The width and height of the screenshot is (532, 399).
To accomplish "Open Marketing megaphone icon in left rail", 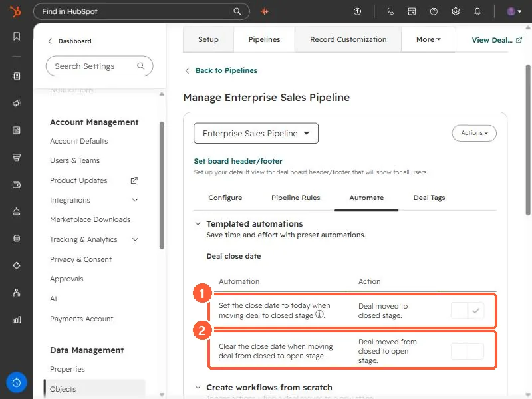I will pyautogui.click(x=17, y=103).
